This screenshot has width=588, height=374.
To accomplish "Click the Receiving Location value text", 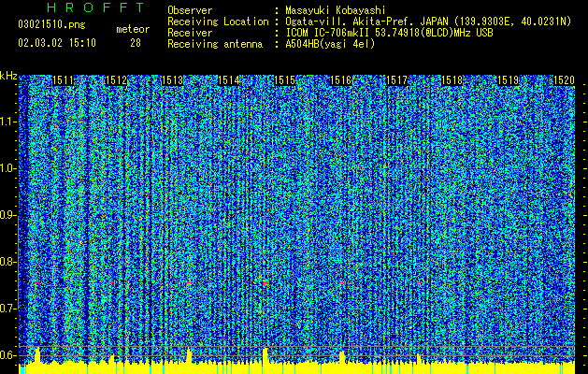I will point(428,22).
